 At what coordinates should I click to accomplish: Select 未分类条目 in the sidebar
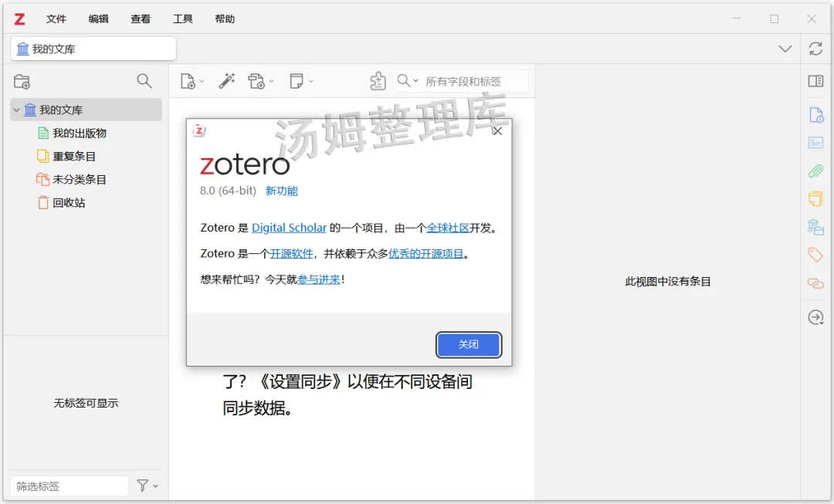pyautogui.click(x=80, y=179)
